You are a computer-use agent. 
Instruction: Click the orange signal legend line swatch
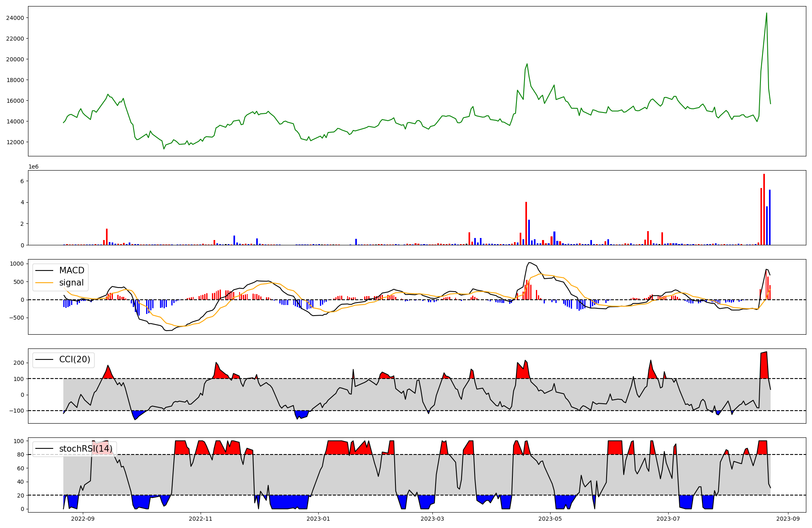(x=44, y=283)
